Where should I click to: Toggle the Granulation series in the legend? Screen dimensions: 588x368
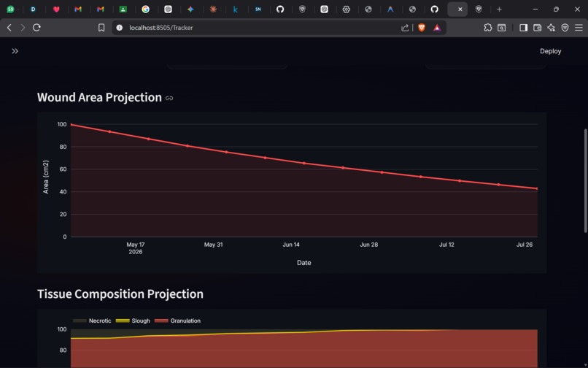pyautogui.click(x=178, y=321)
